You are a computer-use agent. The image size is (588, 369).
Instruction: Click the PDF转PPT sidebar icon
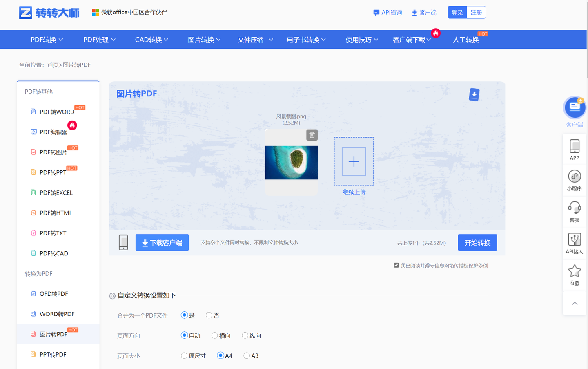click(33, 172)
